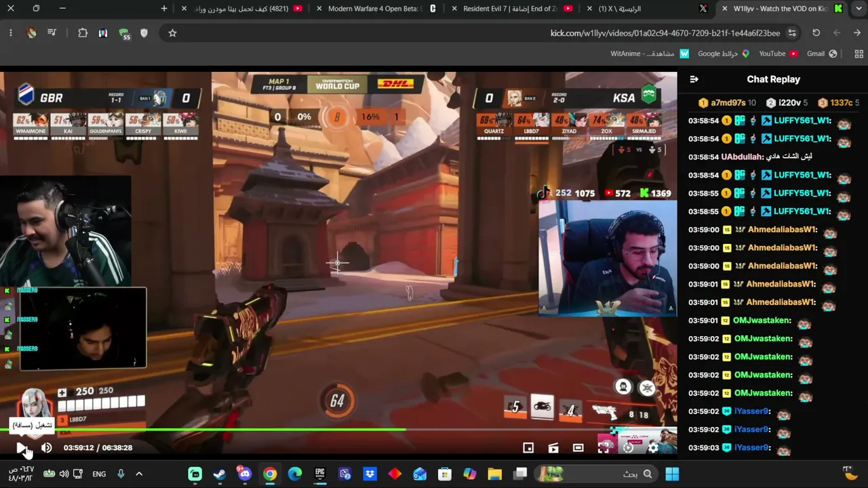Viewport: 868px width, 488px height.
Task: Open the taskbar clock and date
Action: [20, 474]
